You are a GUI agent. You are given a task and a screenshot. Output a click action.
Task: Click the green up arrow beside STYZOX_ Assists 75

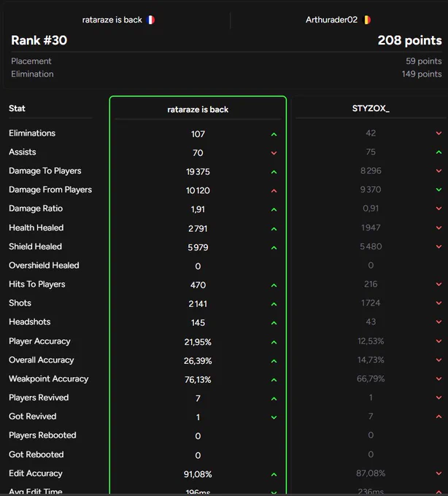point(439,152)
